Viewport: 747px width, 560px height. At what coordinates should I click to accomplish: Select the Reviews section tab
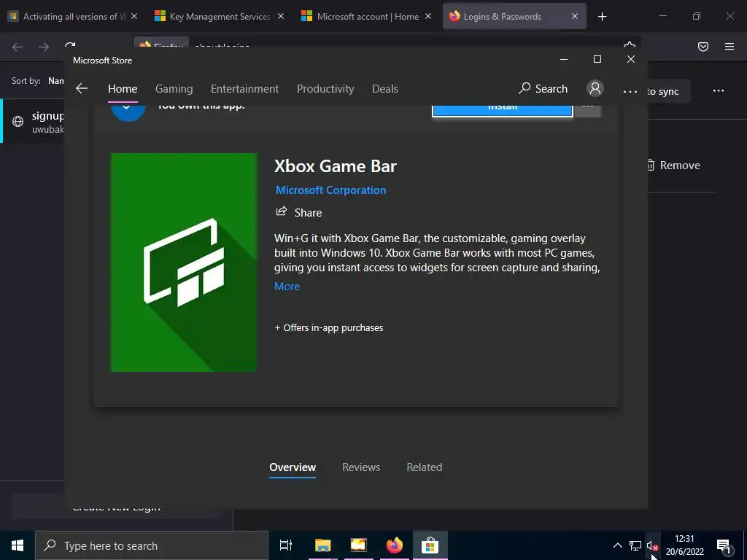tap(361, 467)
